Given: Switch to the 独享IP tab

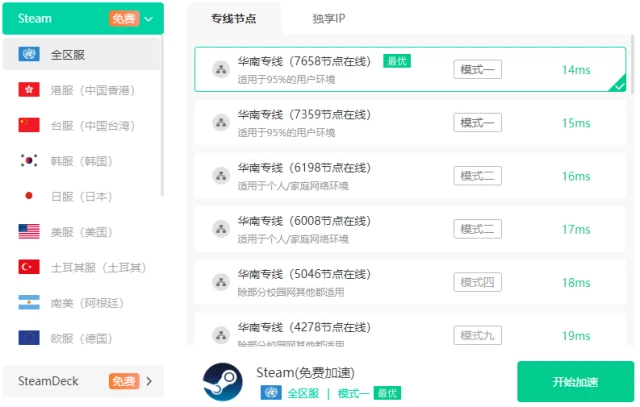Looking at the screenshot, I should (x=329, y=18).
